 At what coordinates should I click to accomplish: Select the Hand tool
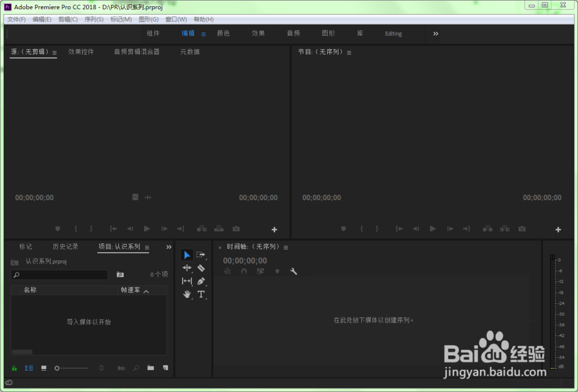[x=187, y=294]
